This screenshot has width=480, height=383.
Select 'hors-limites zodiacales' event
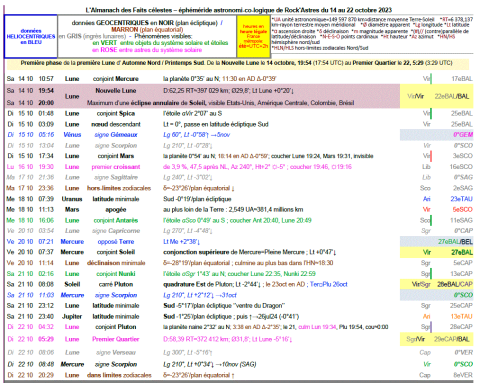tap(119, 188)
